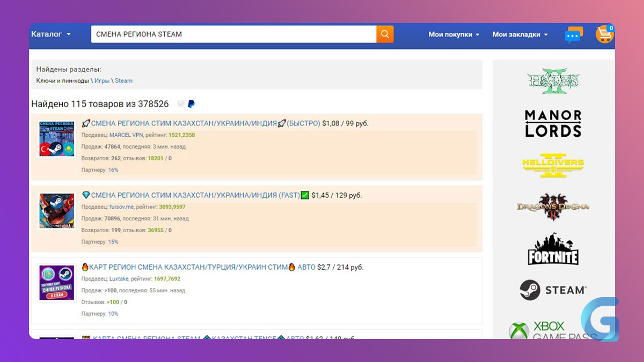Open the MARCEL VPN listing thumbnail image
The image size is (644, 362).
pyautogui.click(x=56, y=138)
